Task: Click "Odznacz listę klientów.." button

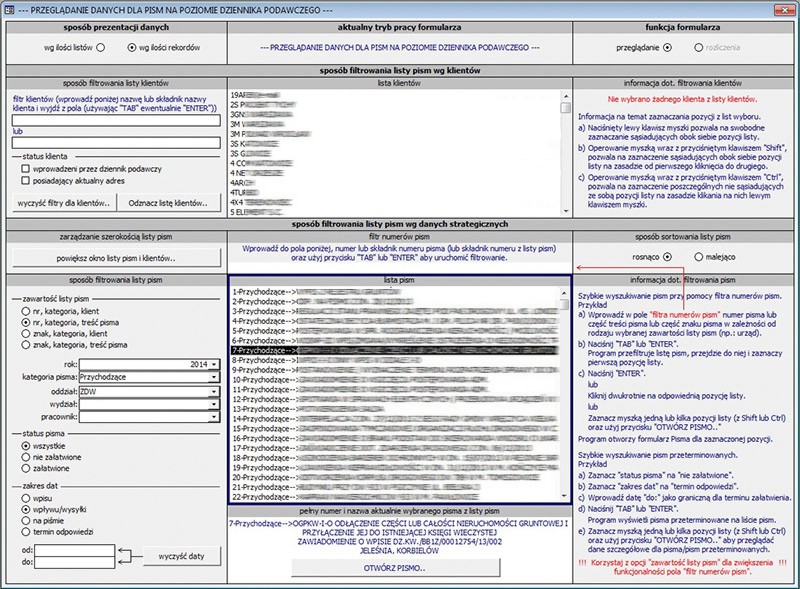Action: 168,203
